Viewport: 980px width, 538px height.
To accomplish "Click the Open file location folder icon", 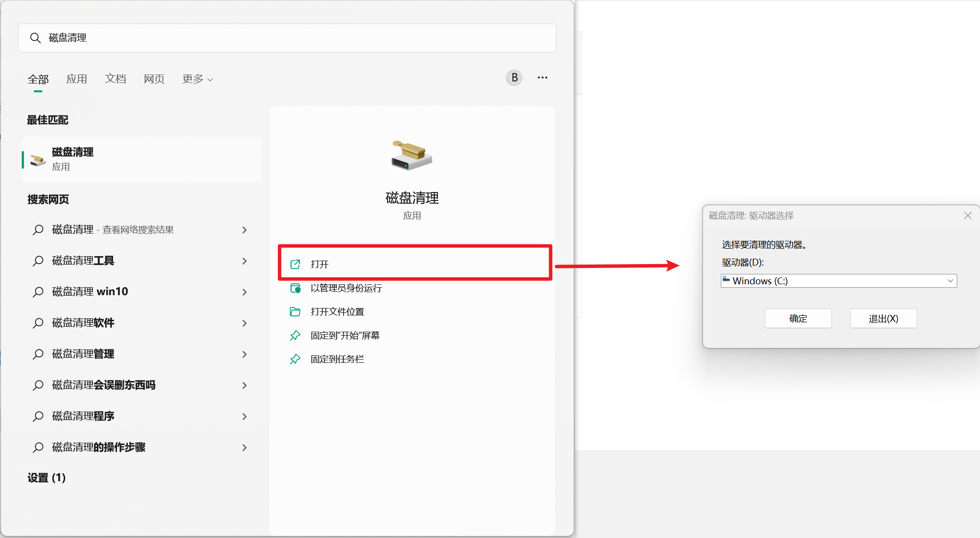I will [x=295, y=311].
